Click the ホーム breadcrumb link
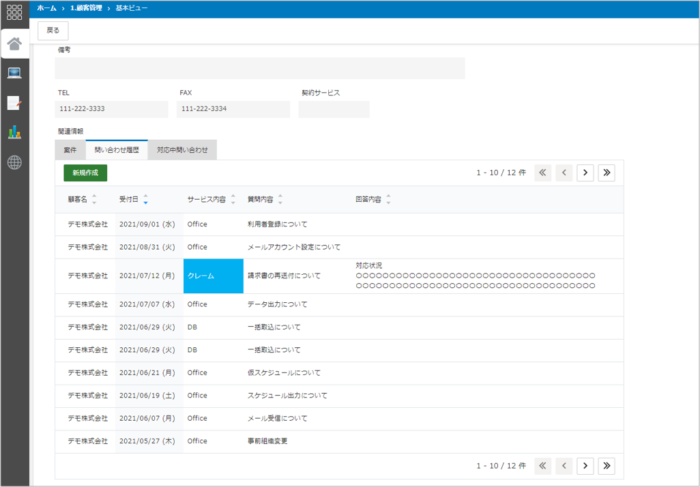The height and width of the screenshot is (487, 700). click(47, 8)
